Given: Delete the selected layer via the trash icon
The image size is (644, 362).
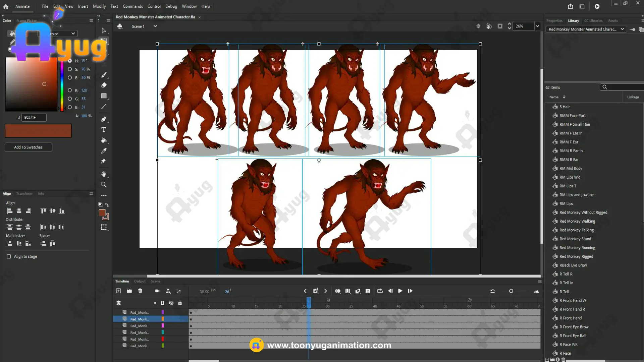Looking at the screenshot, I should tap(140, 291).
